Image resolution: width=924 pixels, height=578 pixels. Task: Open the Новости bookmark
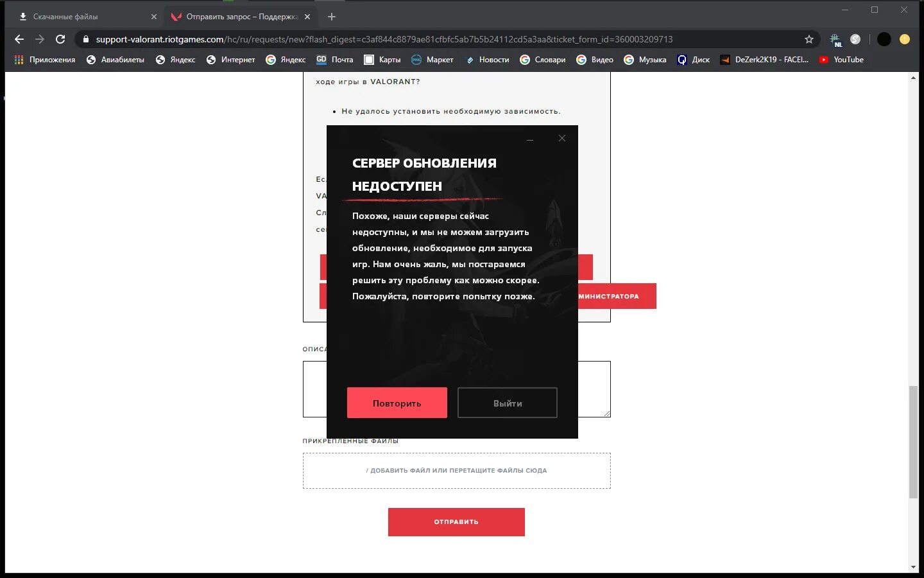point(487,60)
